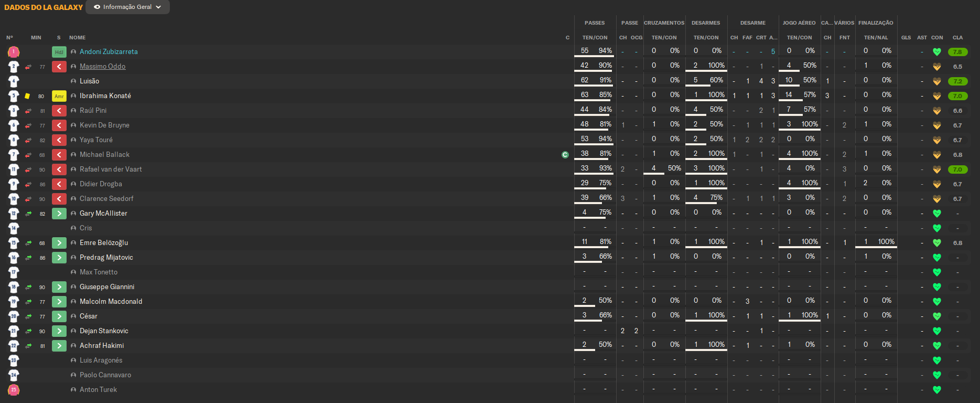Click Zubizarreta's 7.8 rating badge
Viewport: 980px width, 403px height.
(x=957, y=52)
